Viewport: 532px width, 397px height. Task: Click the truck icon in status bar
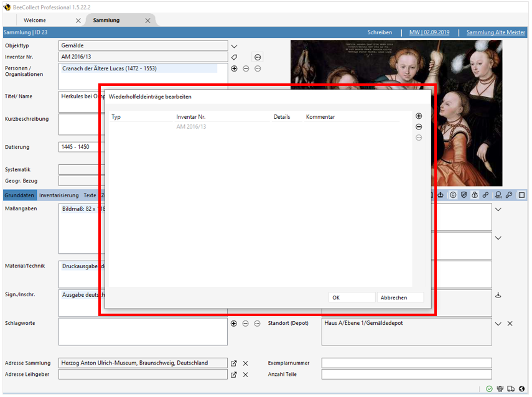coord(511,389)
